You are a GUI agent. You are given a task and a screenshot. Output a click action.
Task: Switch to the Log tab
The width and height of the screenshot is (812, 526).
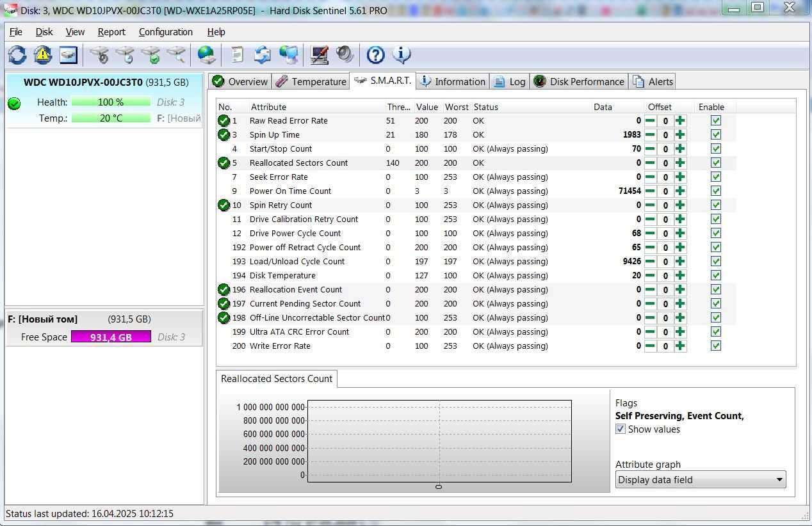[x=510, y=81]
